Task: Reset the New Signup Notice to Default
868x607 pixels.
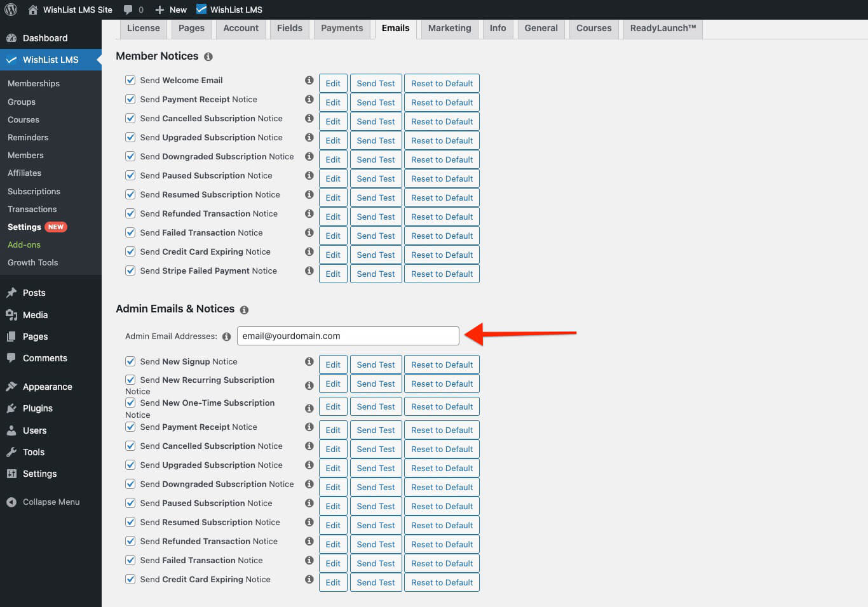Action: [x=442, y=364]
